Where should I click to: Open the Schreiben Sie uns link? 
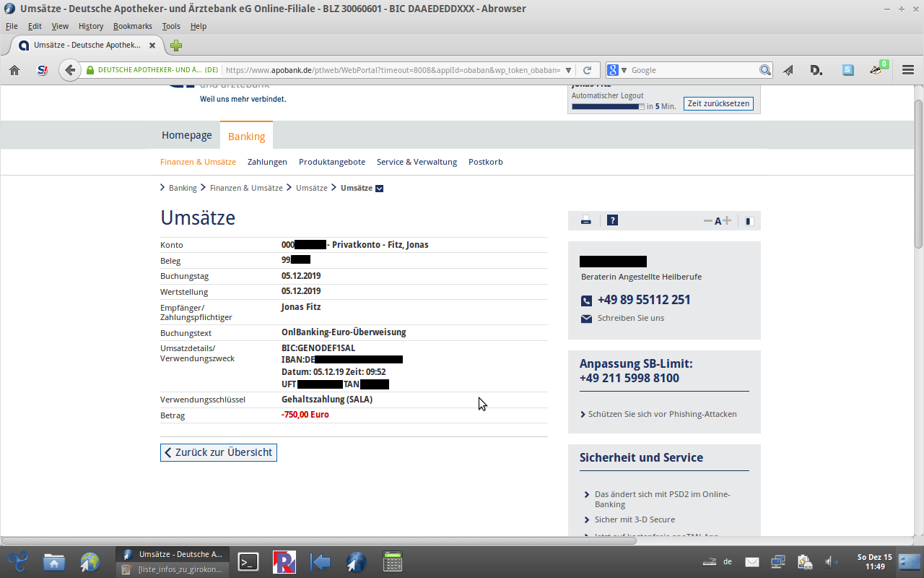[630, 318]
